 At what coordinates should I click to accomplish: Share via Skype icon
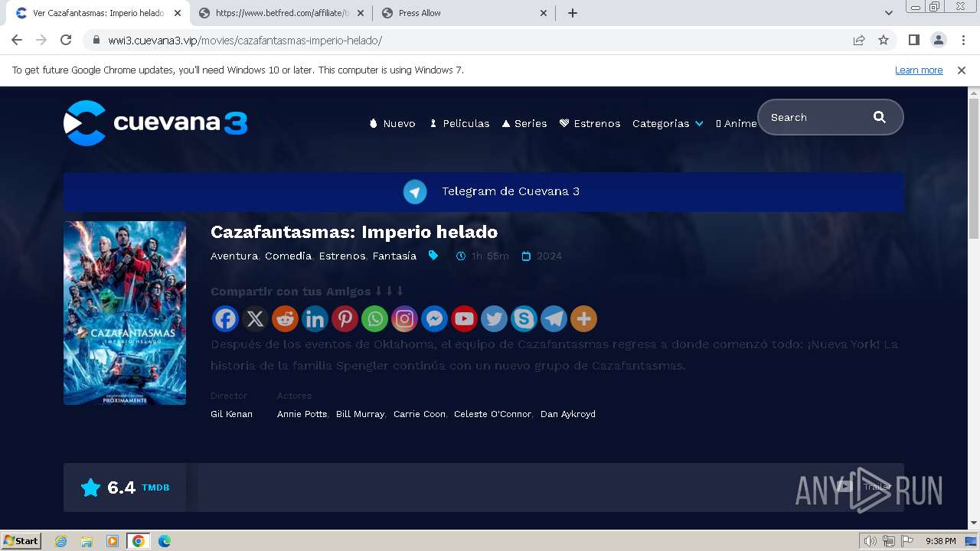[x=524, y=318]
